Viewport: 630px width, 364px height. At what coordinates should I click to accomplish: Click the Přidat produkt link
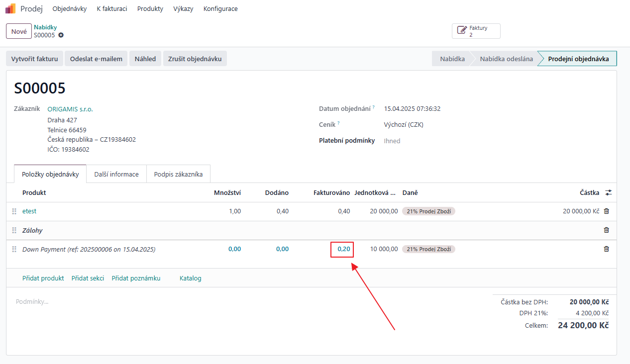(43, 278)
